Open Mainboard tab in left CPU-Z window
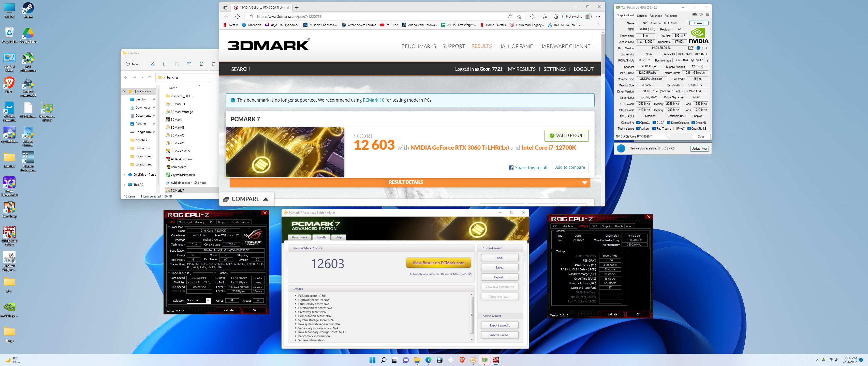The image size is (868, 366). [185, 222]
